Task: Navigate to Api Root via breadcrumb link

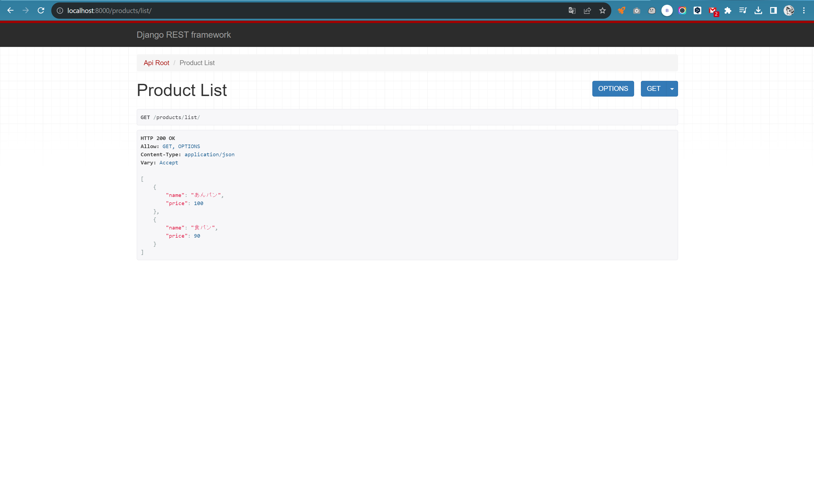Action: pos(156,63)
